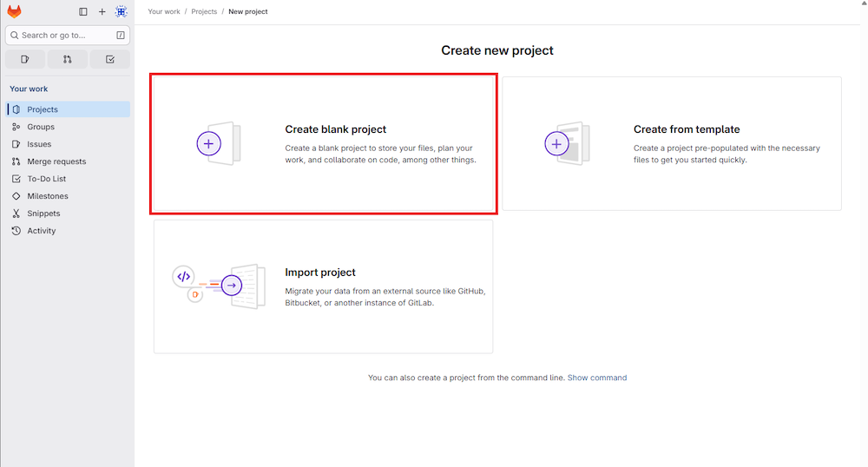Open assigned issues shortcut button

pos(25,59)
